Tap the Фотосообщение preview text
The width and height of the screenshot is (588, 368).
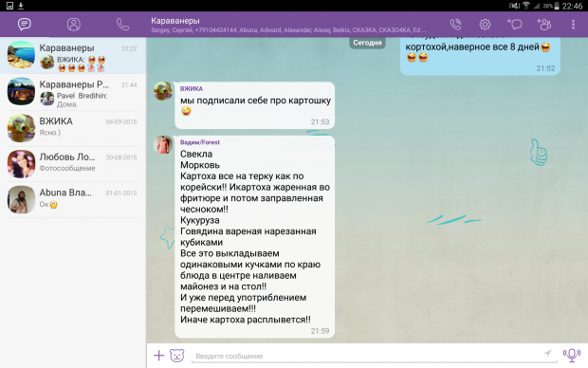pos(67,168)
